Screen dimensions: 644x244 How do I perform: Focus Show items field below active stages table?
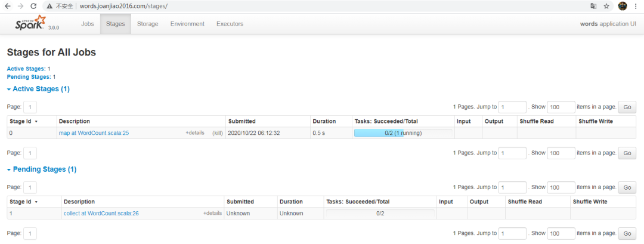coord(561,153)
